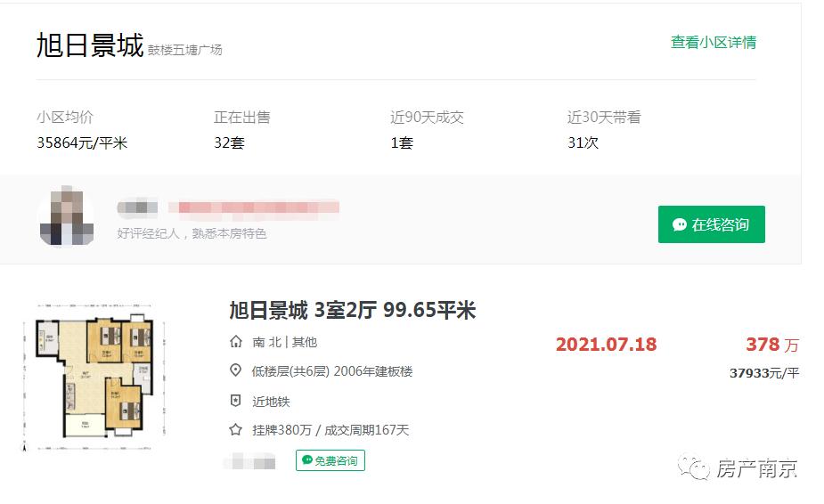Click the 32套 on-sale count

pos(229,142)
